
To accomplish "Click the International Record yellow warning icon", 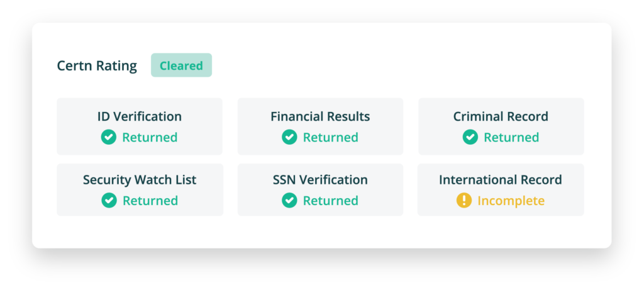I will (x=464, y=201).
